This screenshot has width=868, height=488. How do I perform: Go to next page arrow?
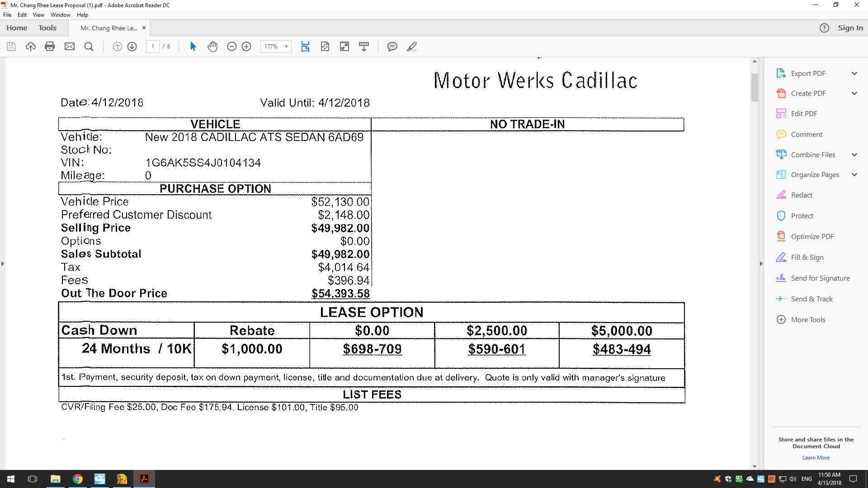(132, 47)
